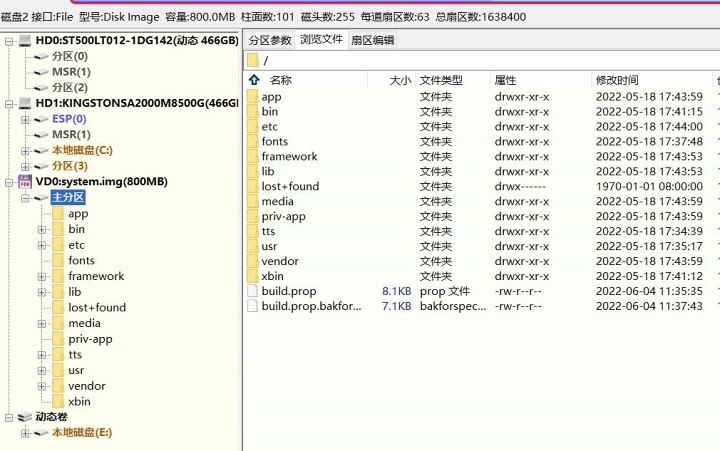
Task: Click the tts folder icon in file list
Action: click(x=253, y=231)
